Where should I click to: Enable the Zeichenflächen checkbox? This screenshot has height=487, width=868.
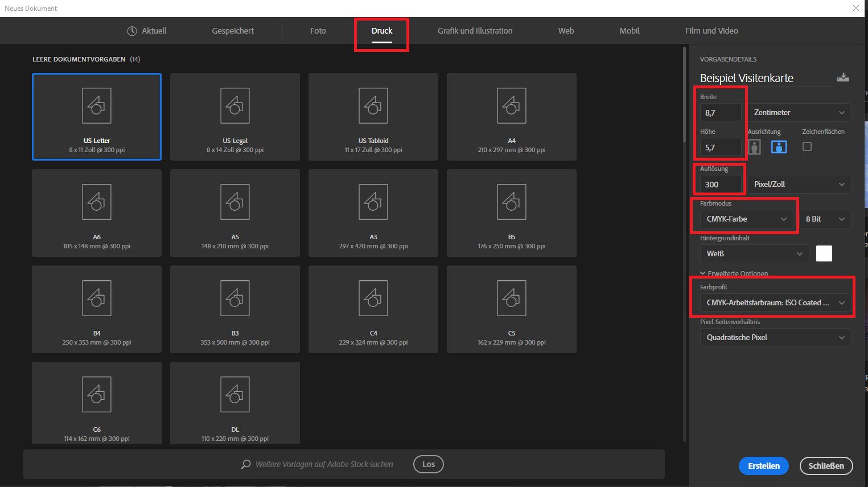point(807,146)
